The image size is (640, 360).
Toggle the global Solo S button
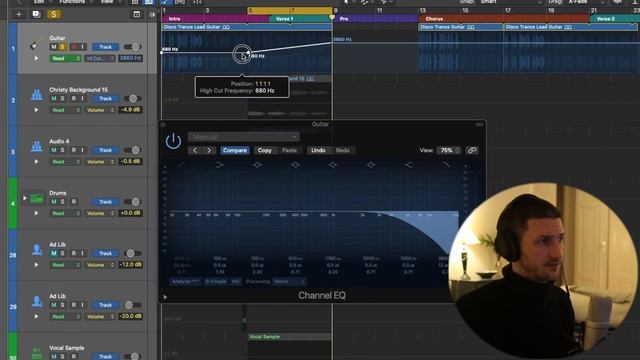(x=54, y=14)
